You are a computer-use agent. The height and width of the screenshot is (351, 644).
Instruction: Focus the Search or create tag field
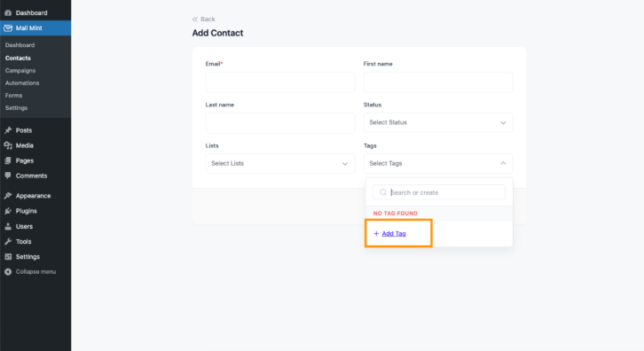coord(438,192)
